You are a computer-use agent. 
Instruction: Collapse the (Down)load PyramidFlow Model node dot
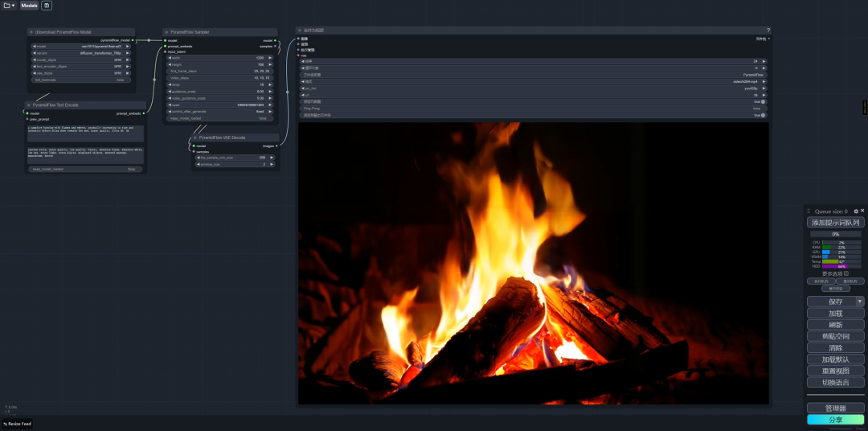point(31,32)
